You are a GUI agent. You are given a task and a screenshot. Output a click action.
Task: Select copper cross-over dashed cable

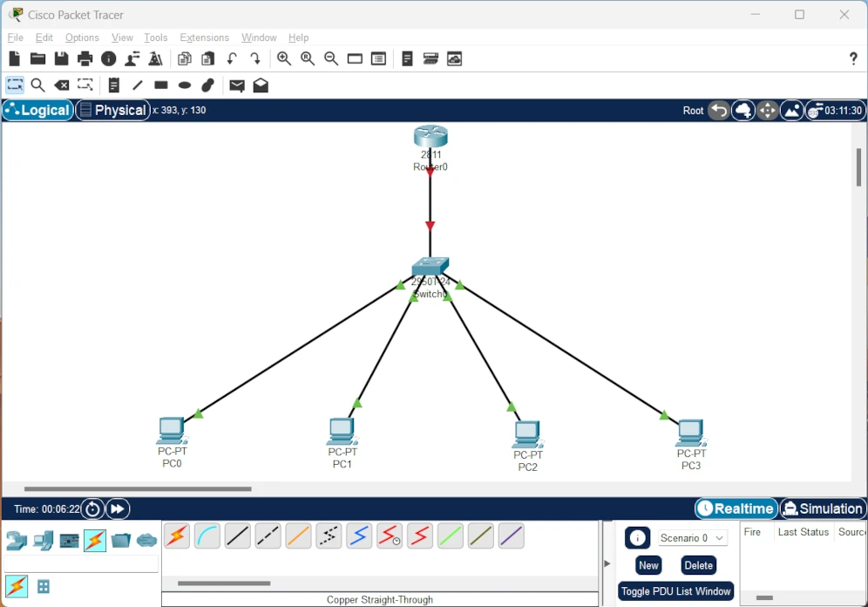[268, 536]
